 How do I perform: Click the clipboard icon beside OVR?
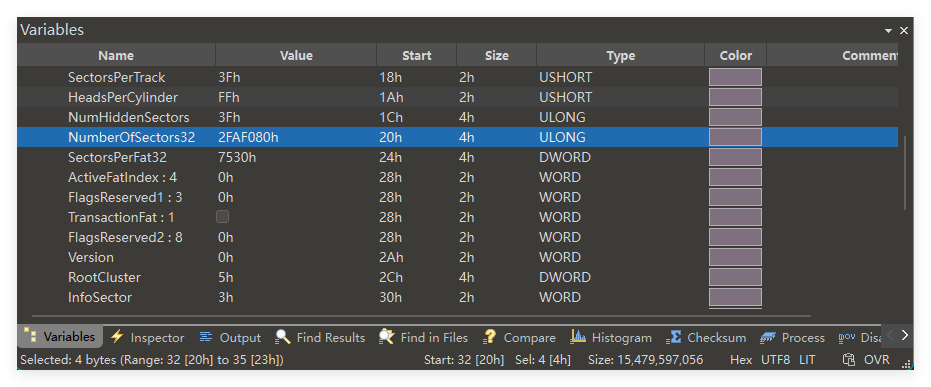point(849,360)
